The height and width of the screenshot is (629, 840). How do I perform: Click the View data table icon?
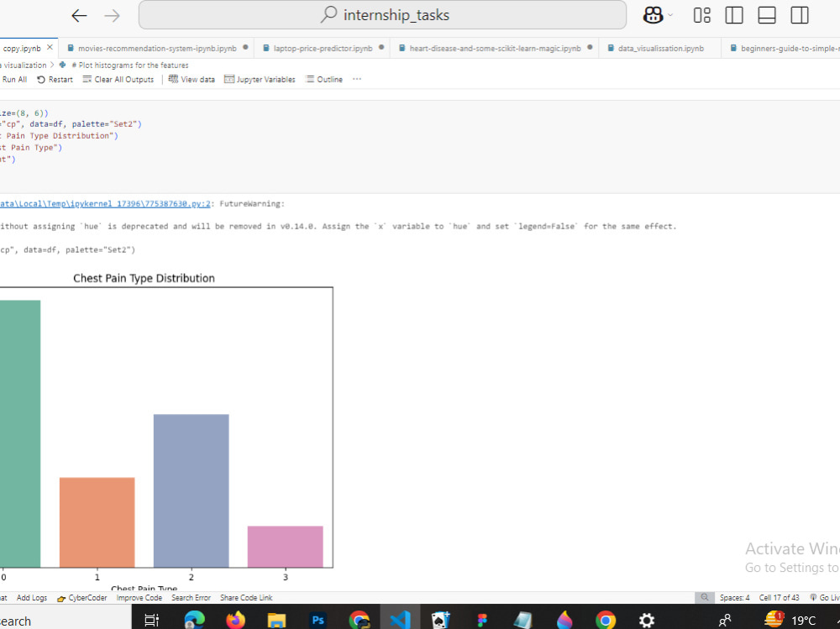tap(173, 79)
